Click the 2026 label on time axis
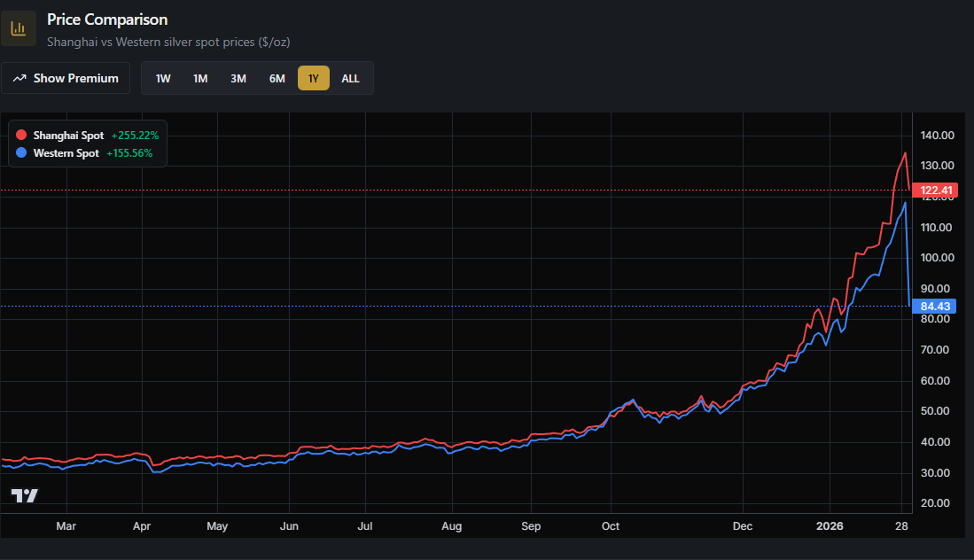Screen dimensions: 974x560 tap(829, 526)
